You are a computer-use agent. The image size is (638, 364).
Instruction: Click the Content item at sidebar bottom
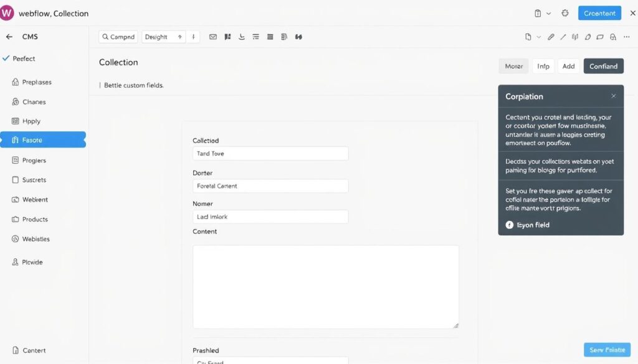click(29, 350)
